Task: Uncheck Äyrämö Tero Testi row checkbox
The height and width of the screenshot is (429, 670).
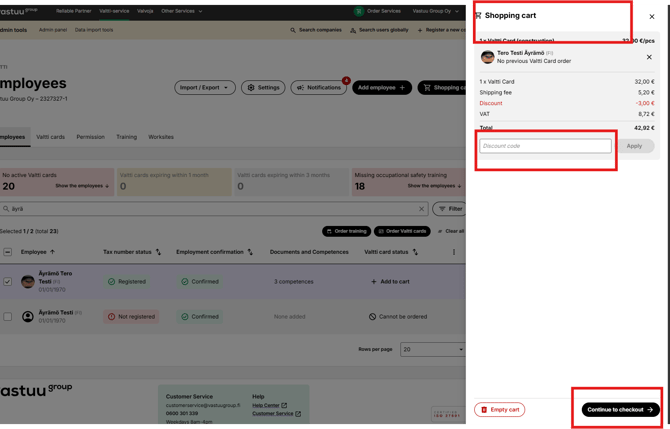Action: click(x=8, y=282)
